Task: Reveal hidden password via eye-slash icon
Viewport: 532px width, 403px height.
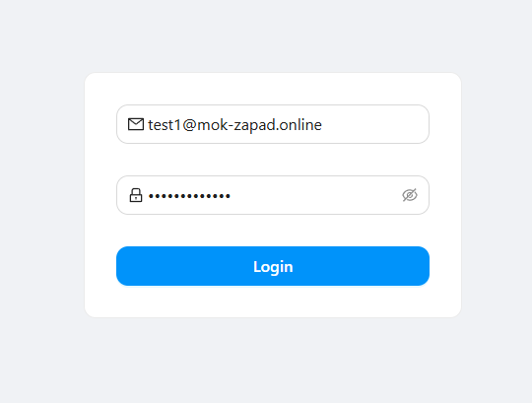Action: click(x=410, y=195)
